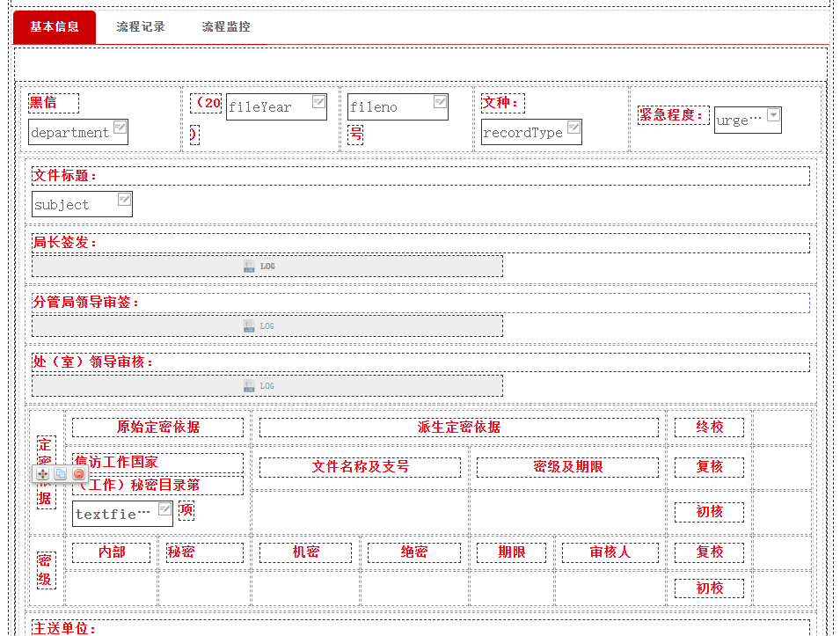This screenshot has height=636, width=840.
Task: Switch to the 基本信息 tab
Action: coord(55,26)
